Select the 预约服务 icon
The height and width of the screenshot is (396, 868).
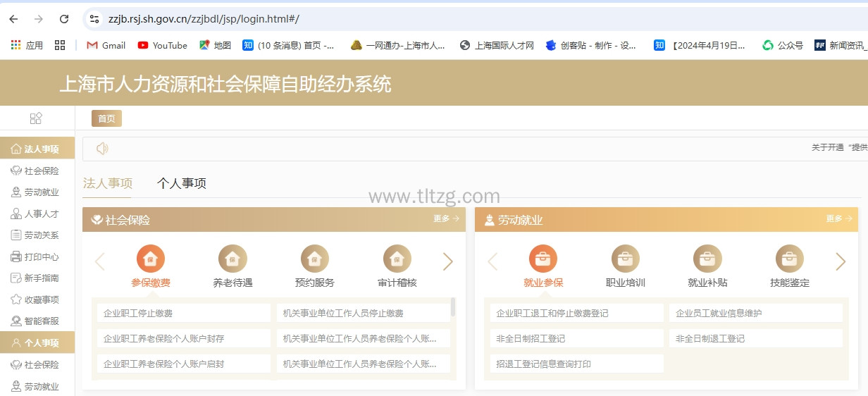(x=315, y=259)
